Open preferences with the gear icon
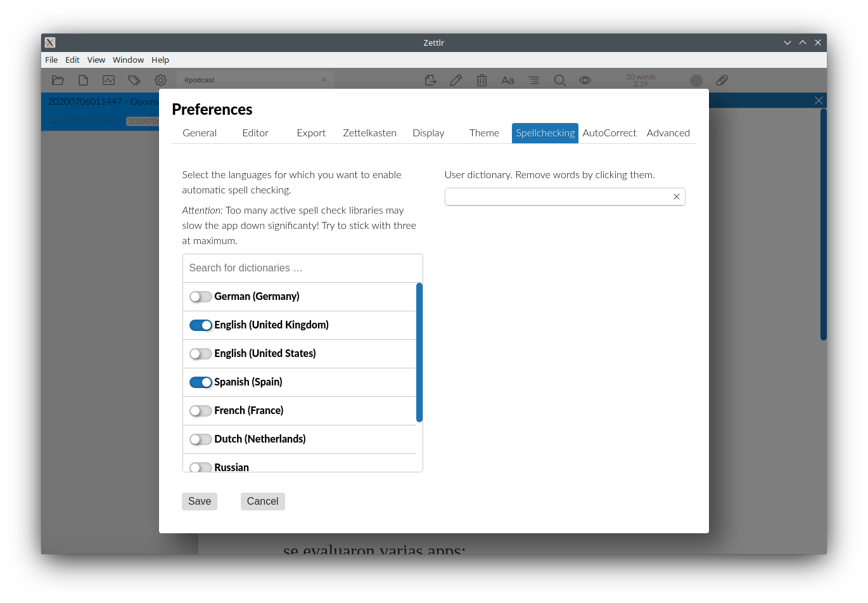 [160, 80]
